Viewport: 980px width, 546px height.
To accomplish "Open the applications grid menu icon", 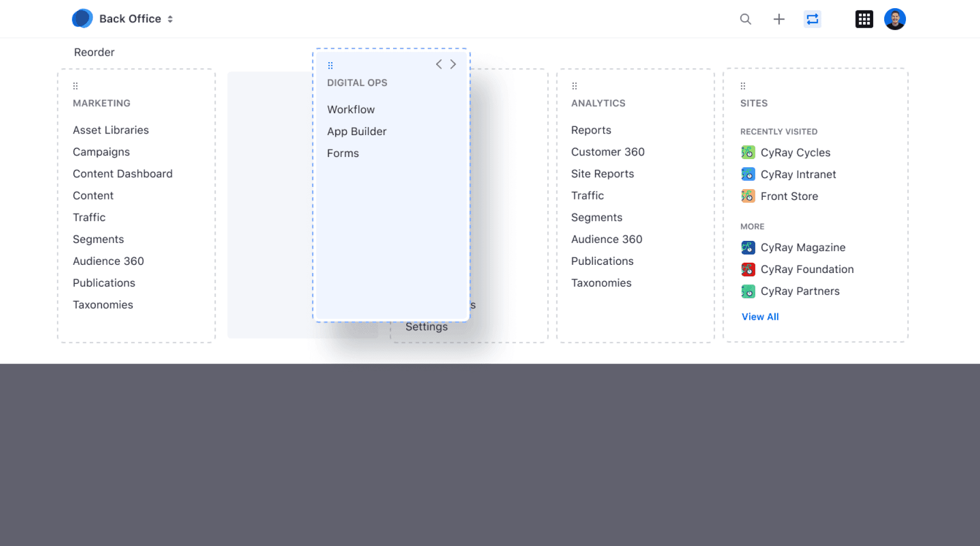I will (864, 19).
